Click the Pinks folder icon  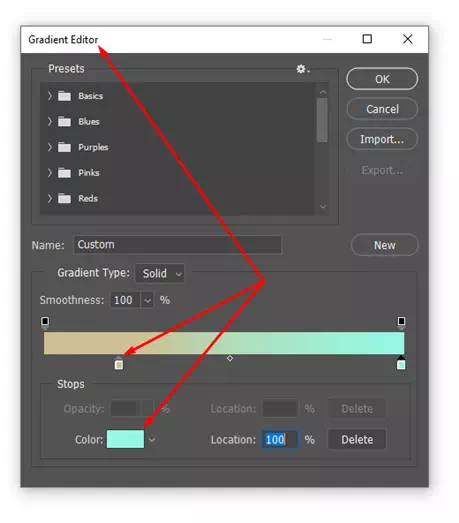(64, 173)
